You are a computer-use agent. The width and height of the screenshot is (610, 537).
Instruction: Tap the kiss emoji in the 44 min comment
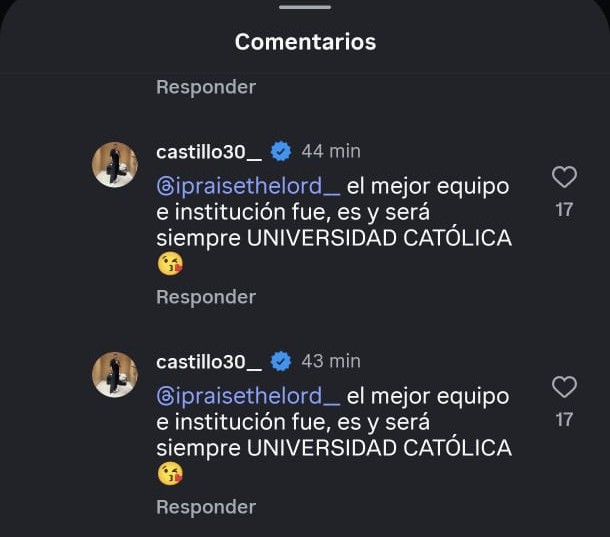coord(171,265)
